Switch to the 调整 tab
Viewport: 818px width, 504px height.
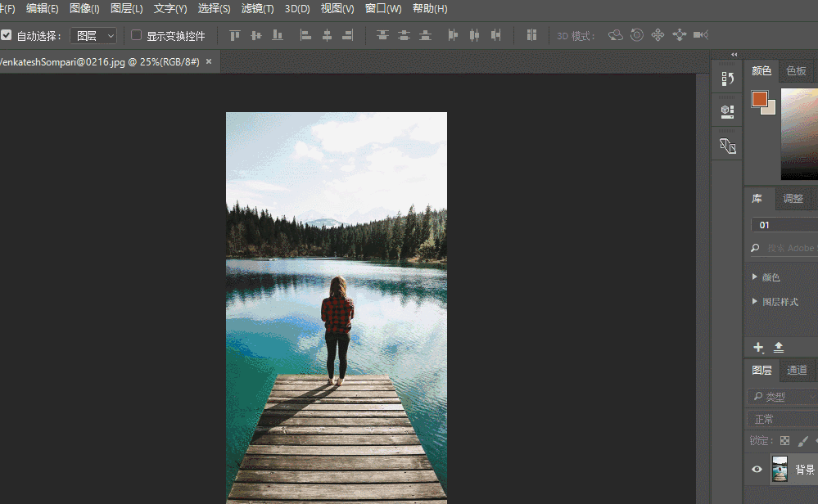(793, 199)
